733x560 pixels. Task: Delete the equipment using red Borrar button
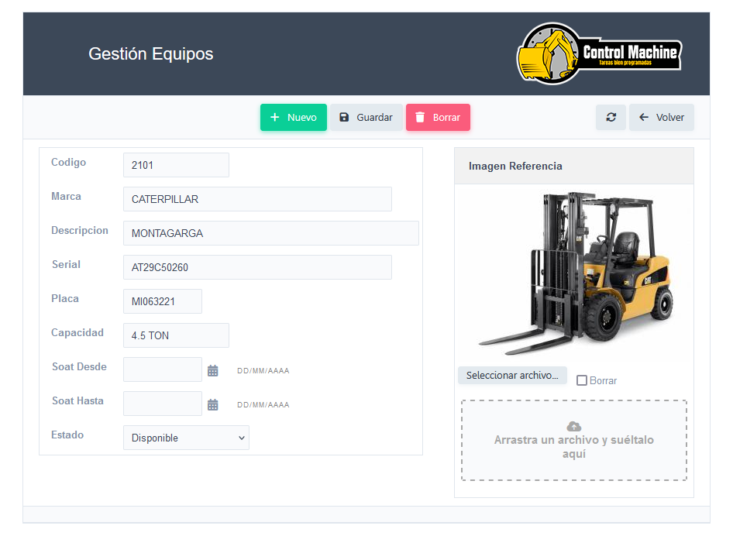[x=438, y=118]
